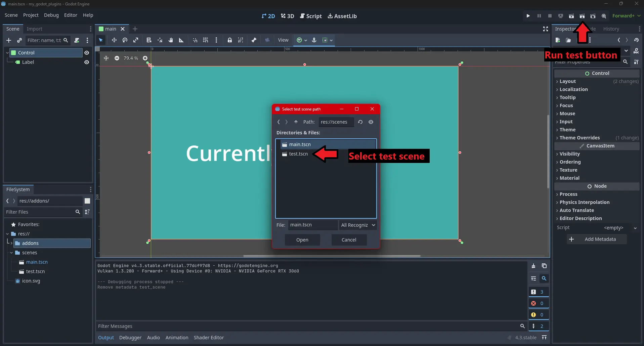Click Open in the file dialog
The image size is (644, 346).
point(302,240)
